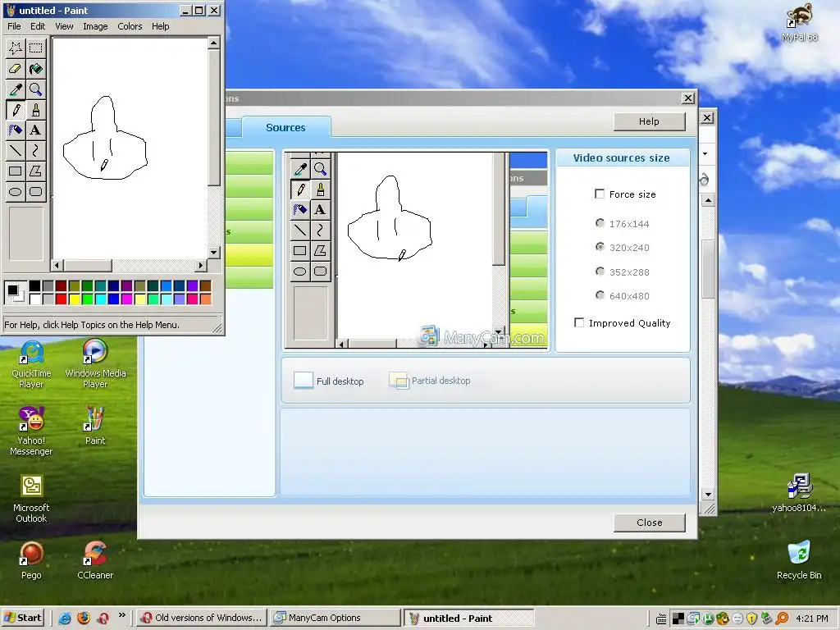Launch Firefox from quick launch
The height and width of the screenshot is (630, 840).
[x=84, y=619]
